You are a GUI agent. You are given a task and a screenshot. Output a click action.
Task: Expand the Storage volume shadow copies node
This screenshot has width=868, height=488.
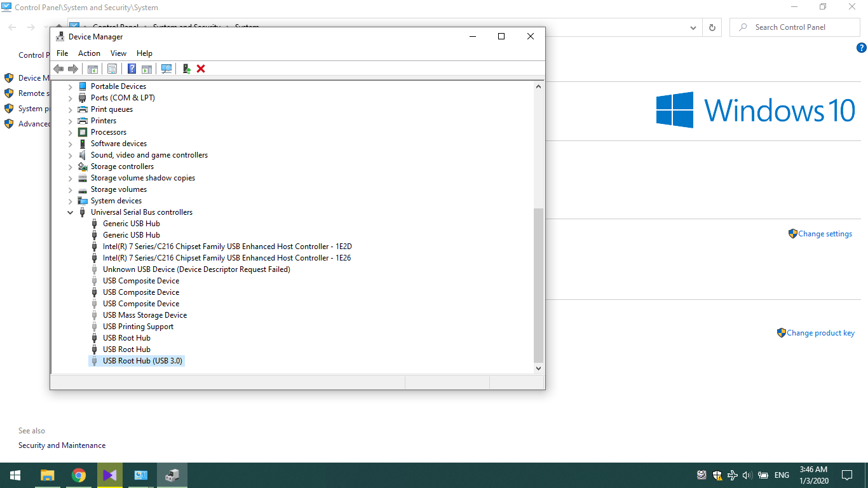coord(71,178)
